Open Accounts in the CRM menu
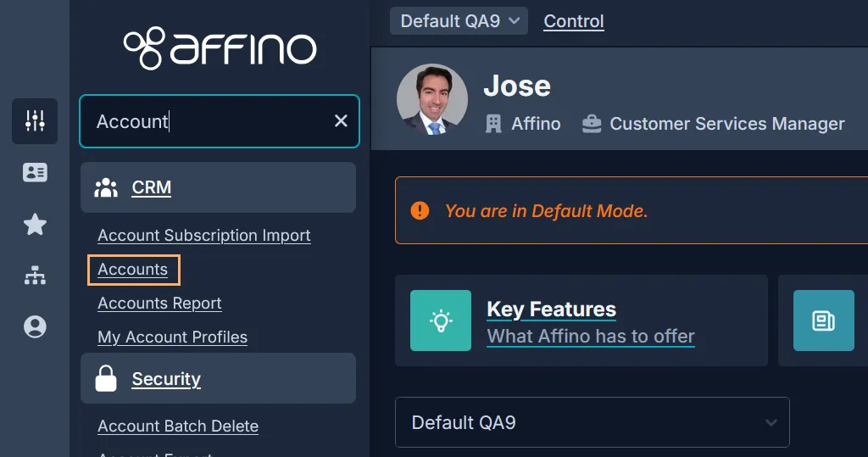This screenshot has width=868, height=457. click(133, 270)
